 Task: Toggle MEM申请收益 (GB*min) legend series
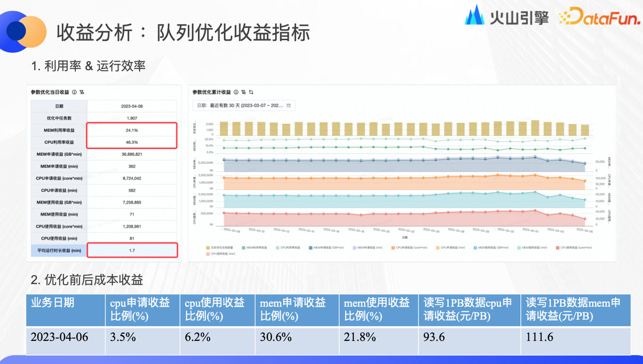(326, 247)
